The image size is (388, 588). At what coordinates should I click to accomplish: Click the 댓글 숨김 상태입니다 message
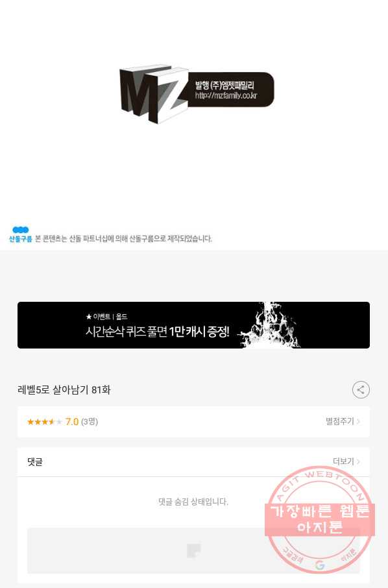click(x=193, y=502)
